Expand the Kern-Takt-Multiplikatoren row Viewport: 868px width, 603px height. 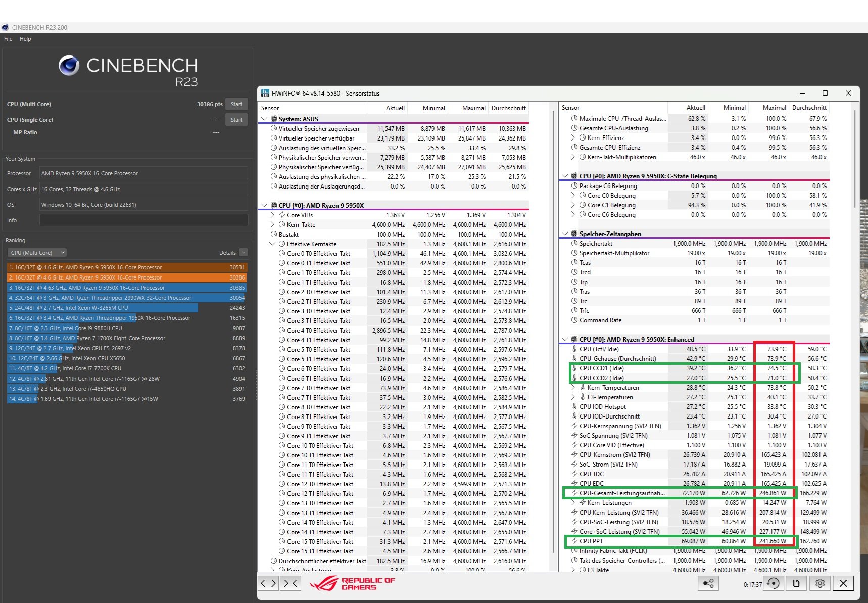pyautogui.click(x=573, y=157)
